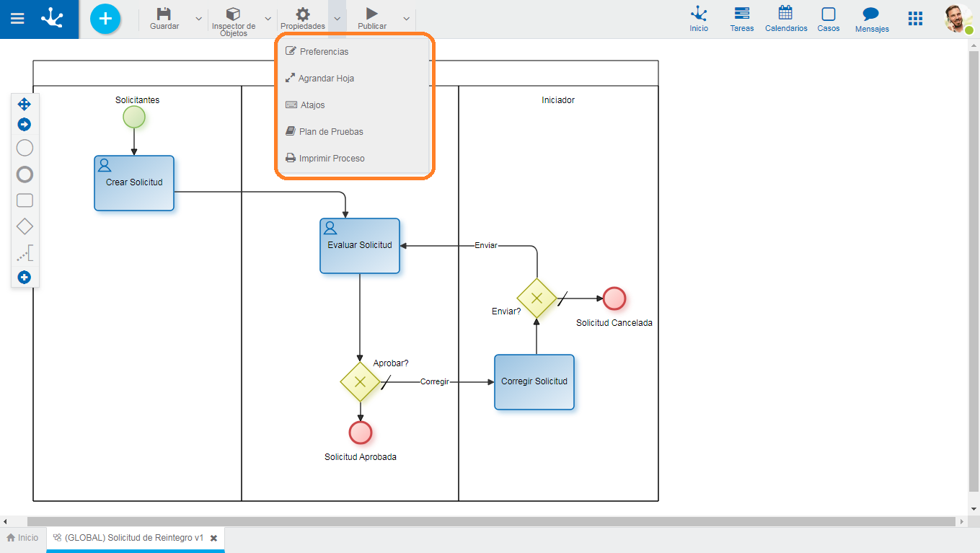Select the Enviar? gateway diamond

[537, 298]
